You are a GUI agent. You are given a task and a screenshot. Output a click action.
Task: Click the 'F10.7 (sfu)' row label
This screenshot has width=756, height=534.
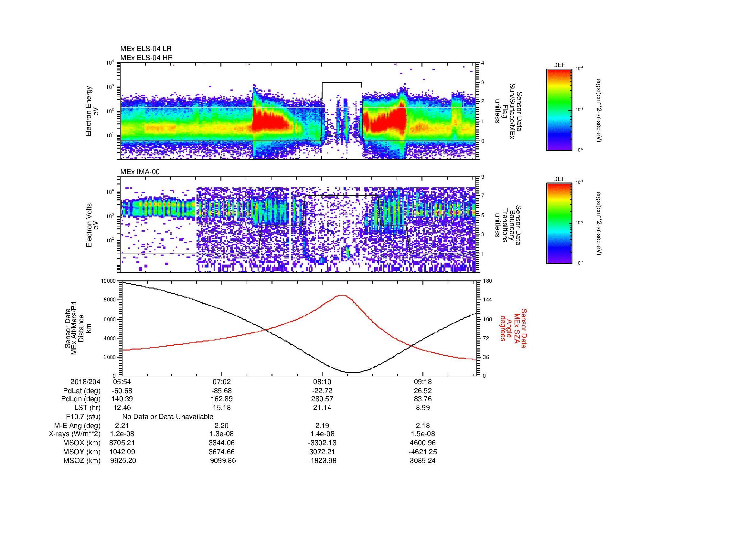click(83, 417)
